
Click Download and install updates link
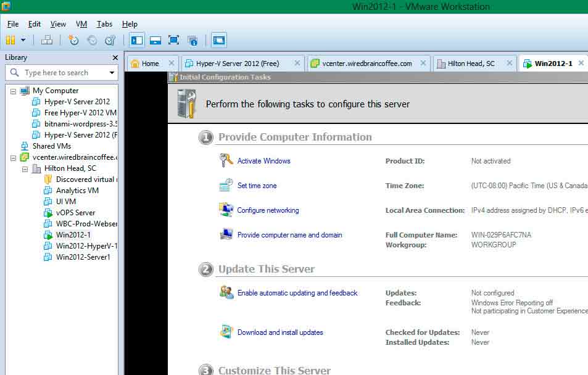point(280,332)
